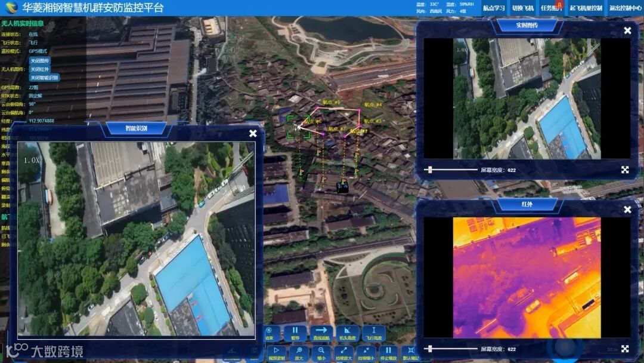
Task: Click the green drone target bracket on map
Action: pos(299,127)
